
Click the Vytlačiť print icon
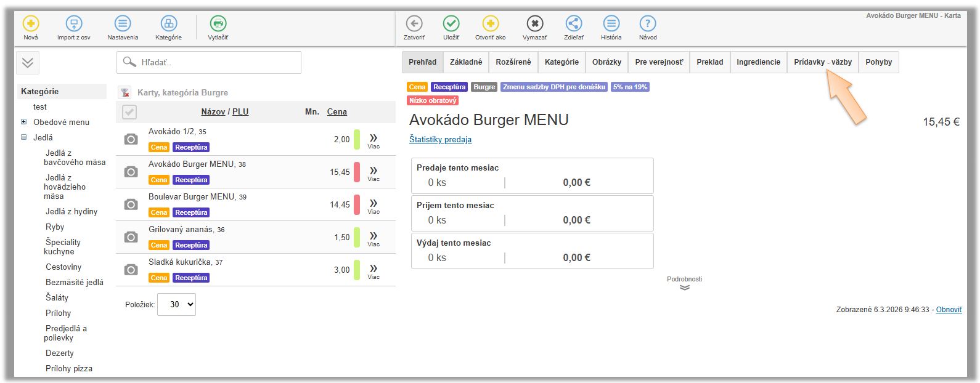pyautogui.click(x=218, y=24)
